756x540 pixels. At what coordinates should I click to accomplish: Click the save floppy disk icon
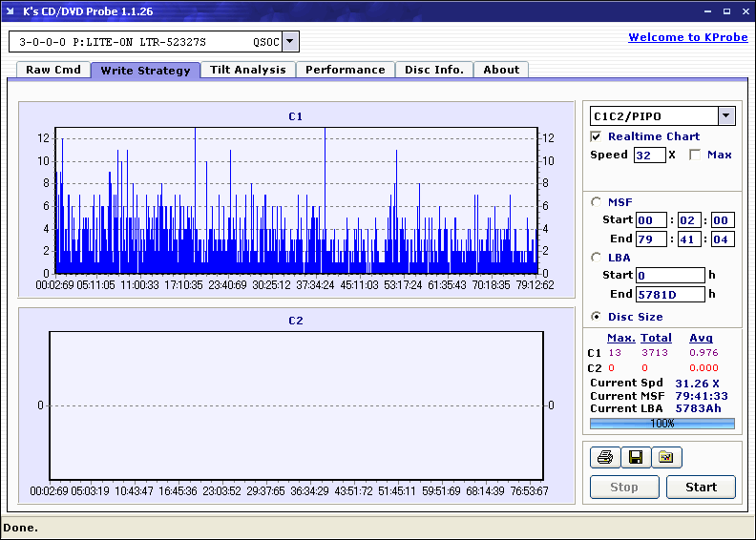coord(635,457)
